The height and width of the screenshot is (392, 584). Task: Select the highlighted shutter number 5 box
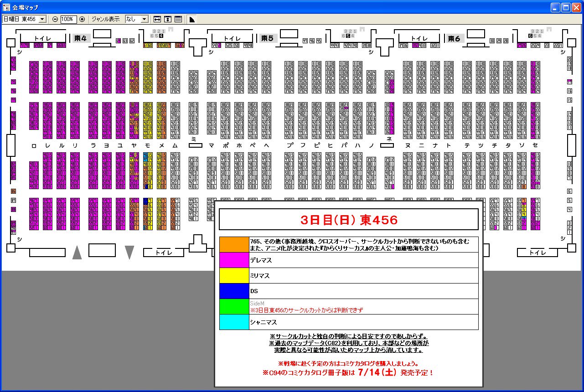coord(348,36)
